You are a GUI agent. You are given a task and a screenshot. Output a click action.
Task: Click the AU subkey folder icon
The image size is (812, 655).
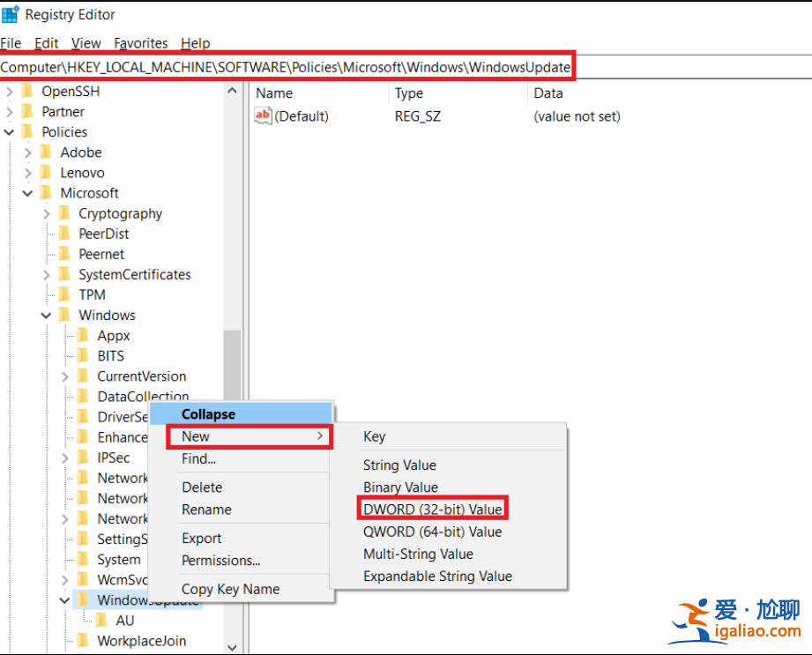(x=105, y=620)
